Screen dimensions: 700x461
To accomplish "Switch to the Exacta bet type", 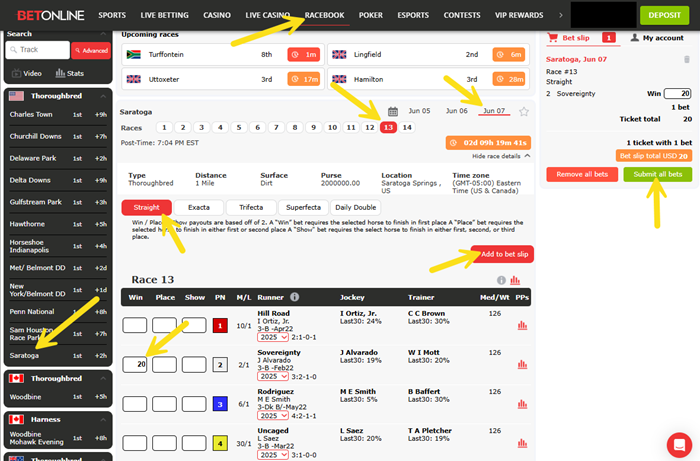I will (199, 208).
